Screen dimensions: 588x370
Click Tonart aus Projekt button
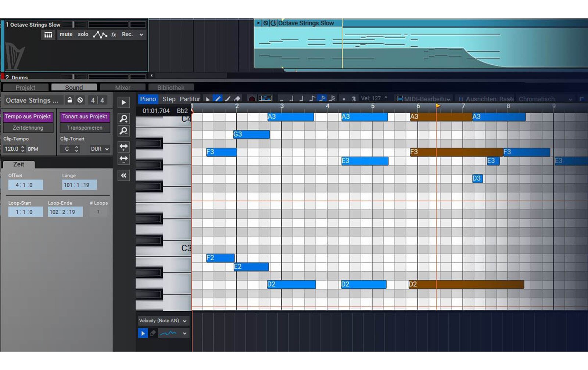coord(85,116)
